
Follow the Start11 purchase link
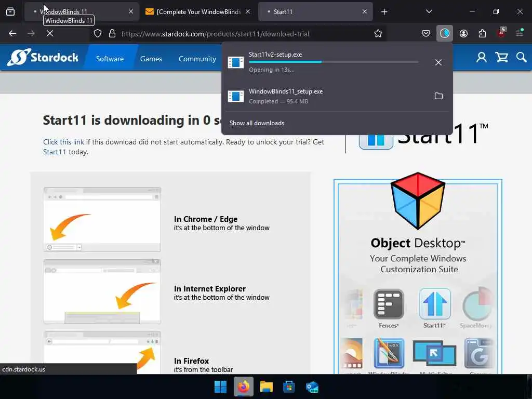[54, 152]
